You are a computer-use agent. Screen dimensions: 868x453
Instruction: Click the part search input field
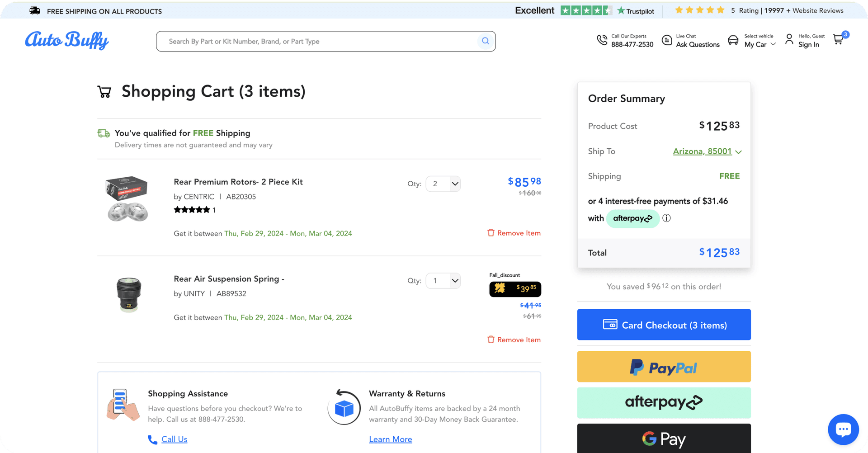[x=316, y=42]
